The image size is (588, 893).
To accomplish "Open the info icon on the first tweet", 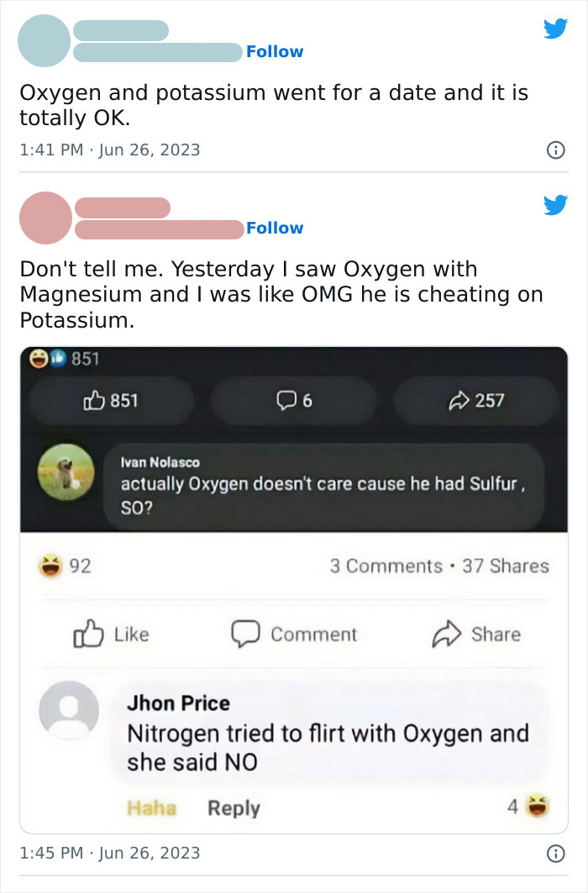I will tap(558, 149).
